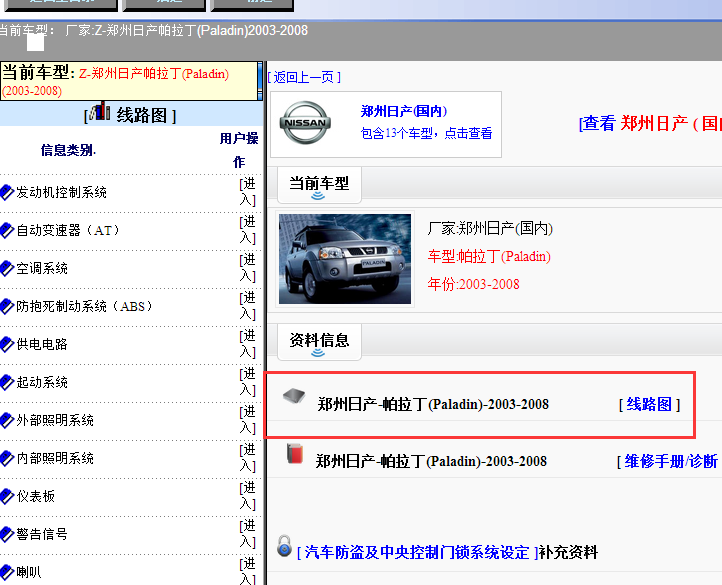Enter 警告信号 via its [进入] link
722x585 pixels.
pos(247,534)
